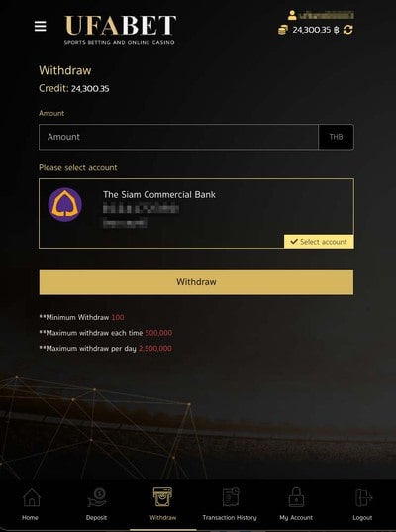Viewport: 396px width, 532px height.
Task: Click the UFABET logo
Action: coord(120,30)
